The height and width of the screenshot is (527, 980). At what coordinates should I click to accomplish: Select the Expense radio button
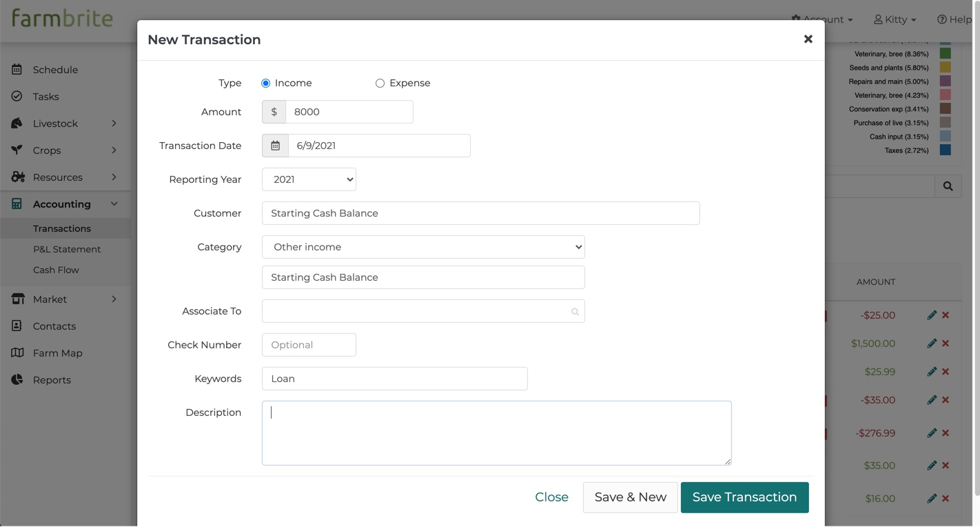(380, 83)
